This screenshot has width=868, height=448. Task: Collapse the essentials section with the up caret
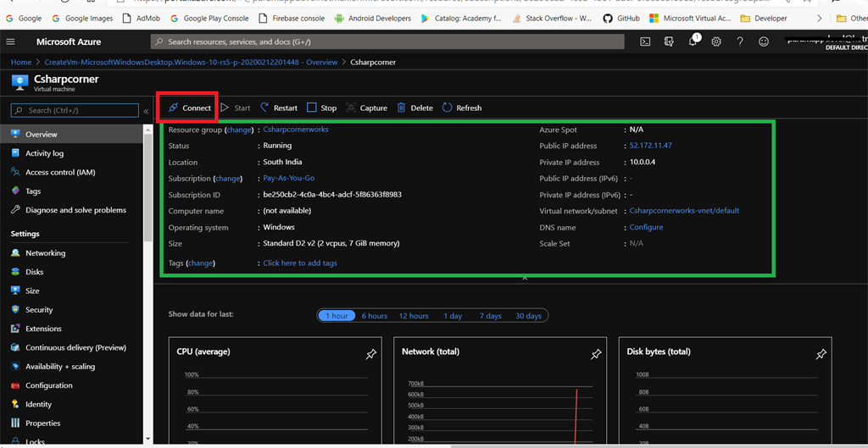pyautogui.click(x=525, y=279)
